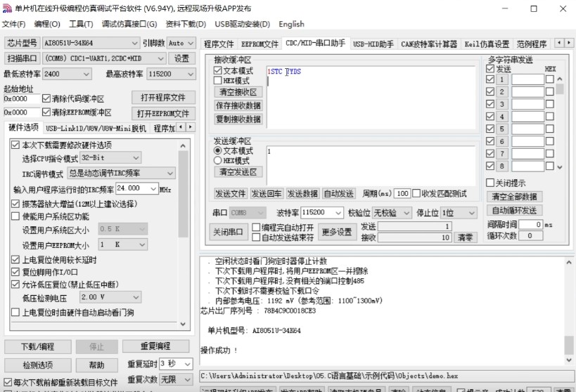
Task: Click left arrow beside 程序加 tab
Action: pyautogui.click(x=181, y=127)
